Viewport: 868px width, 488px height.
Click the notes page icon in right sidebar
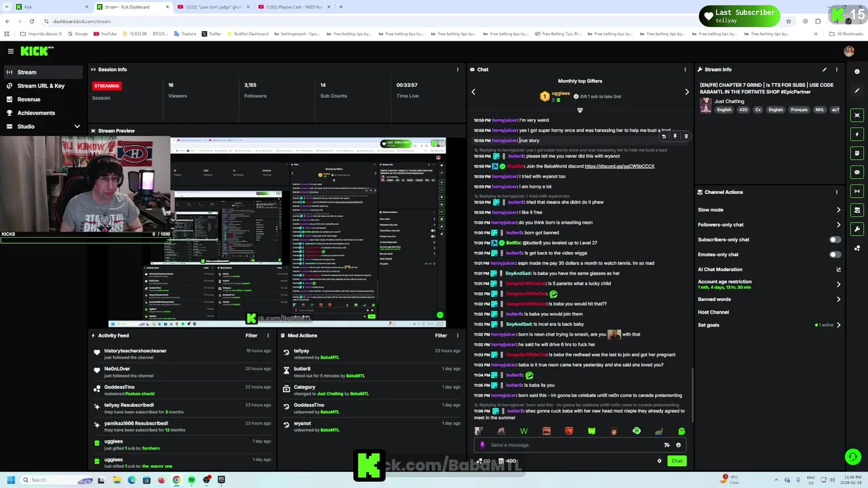coord(857,153)
